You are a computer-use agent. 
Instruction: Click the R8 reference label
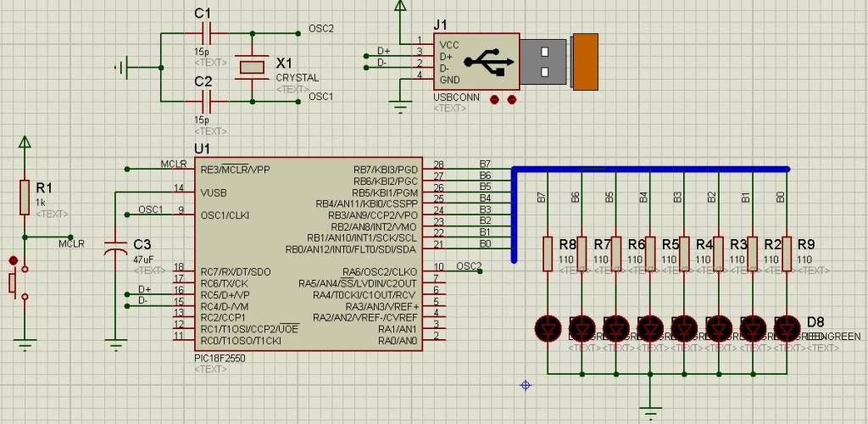[567, 243]
